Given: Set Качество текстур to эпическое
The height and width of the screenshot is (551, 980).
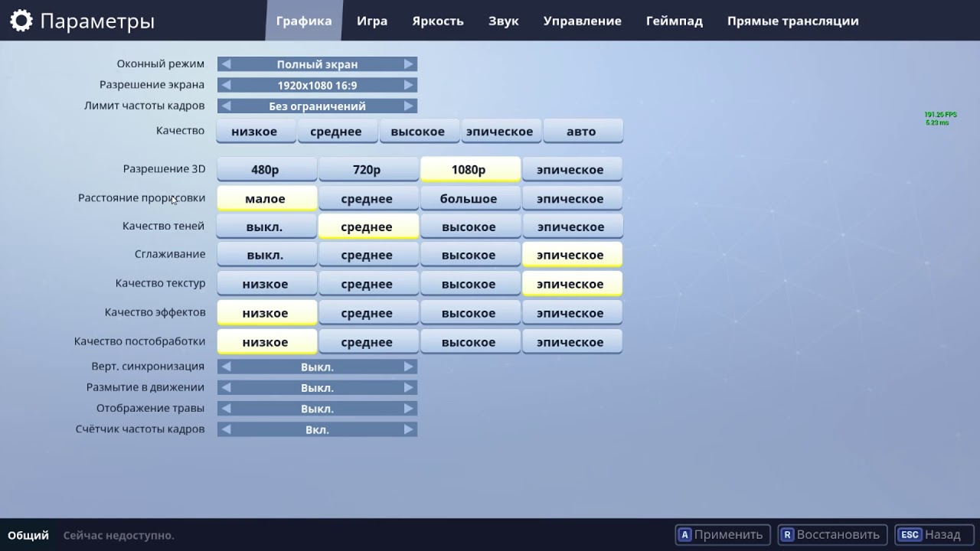Looking at the screenshot, I should coord(571,284).
